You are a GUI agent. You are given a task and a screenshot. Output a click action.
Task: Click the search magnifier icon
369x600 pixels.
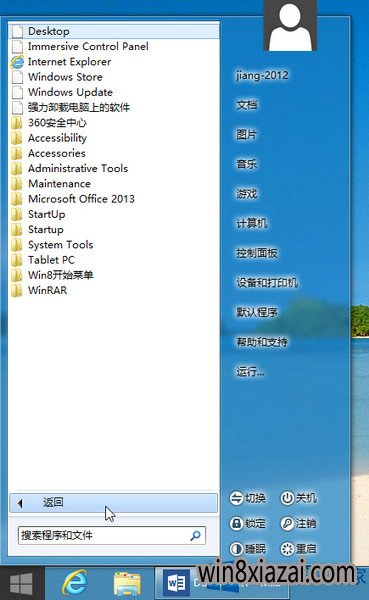pos(196,535)
